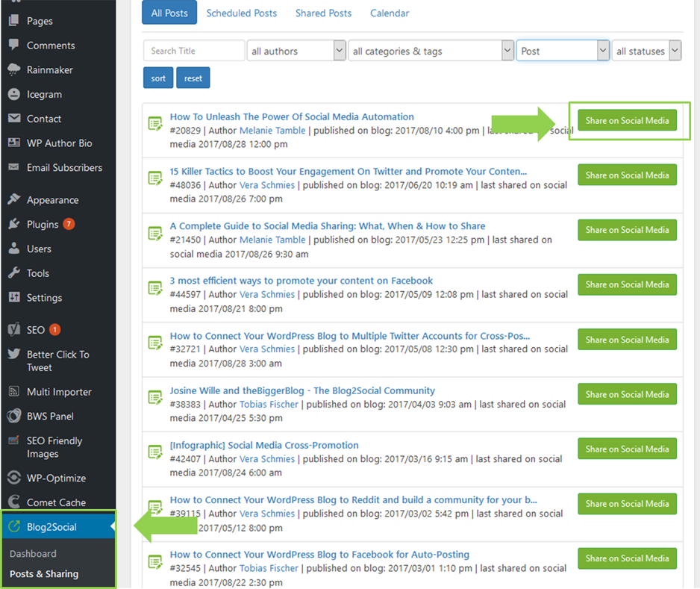Click the reset button
This screenshot has height=589, width=700.
(193, 78)
